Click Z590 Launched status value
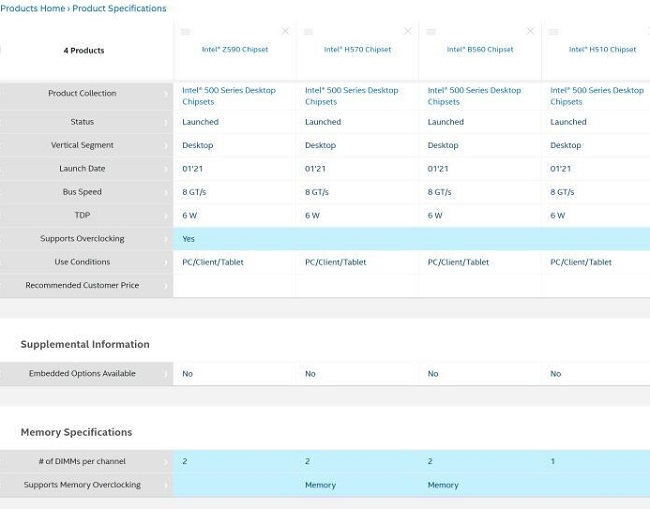This screenshot has height=509, width=650. pyautogui.click(x=200, y=122)
